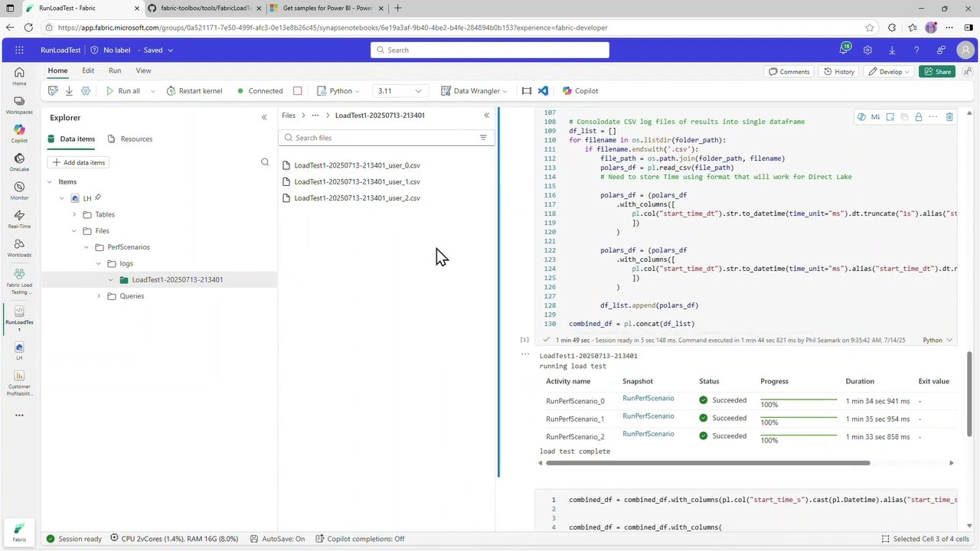Click the filter icon in Search files box
Image resolution: width=980 pixels, height=551 pixels.
coord(483,138)
